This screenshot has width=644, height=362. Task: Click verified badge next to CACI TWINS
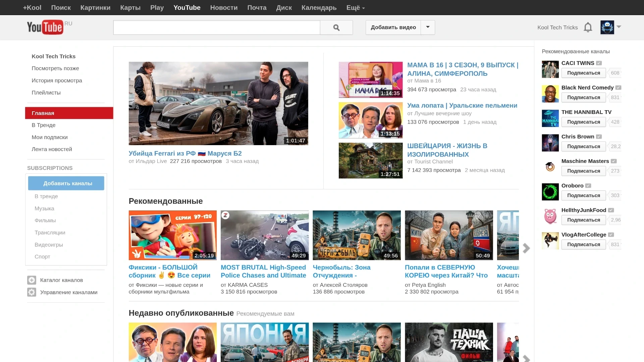[x=599, y=63]
